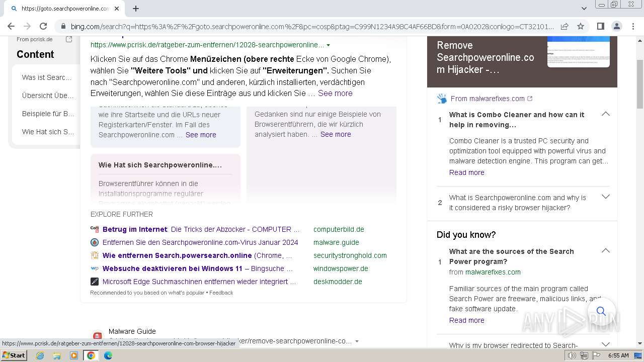
Task: Click Malware Guide red favicon
Action: [x=98, y=335]
